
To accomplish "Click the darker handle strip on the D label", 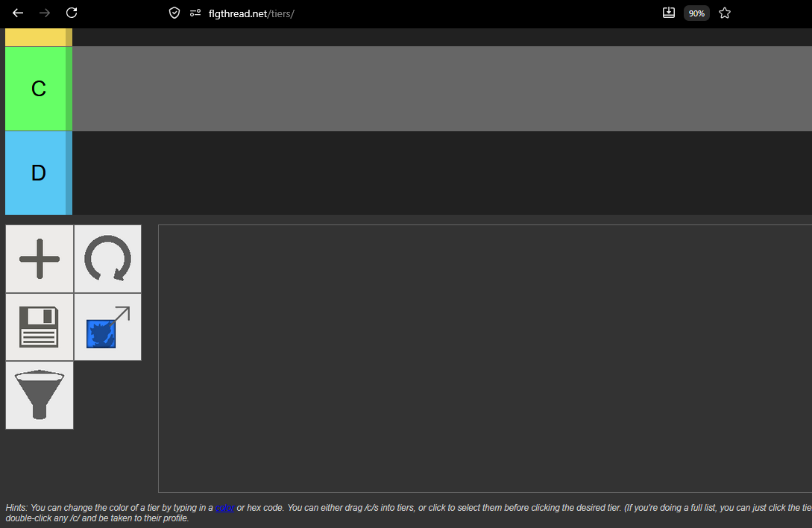I will 69,172.
